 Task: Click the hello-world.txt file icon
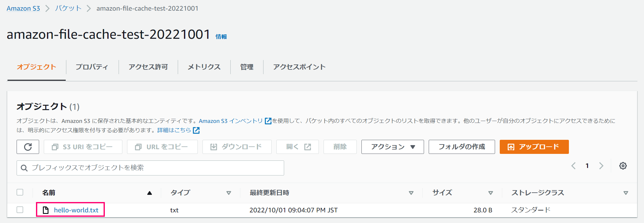tap(46, 210)
